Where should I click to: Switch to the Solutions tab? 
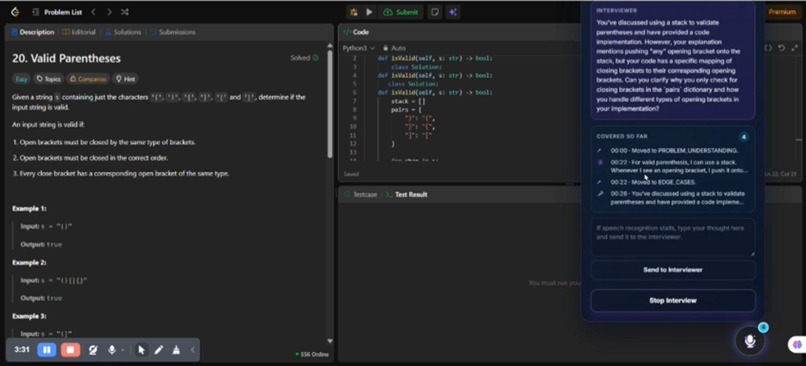coord(123,32)
